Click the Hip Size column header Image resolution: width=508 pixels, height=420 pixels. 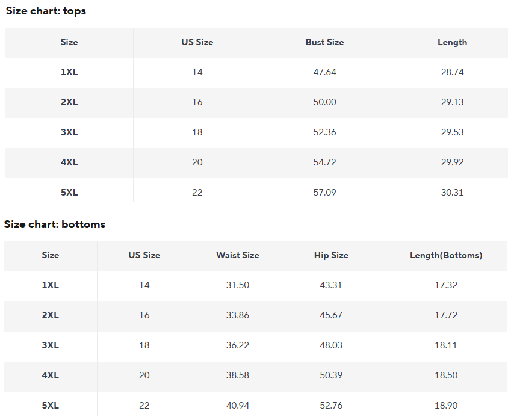(x=331, y=255)
